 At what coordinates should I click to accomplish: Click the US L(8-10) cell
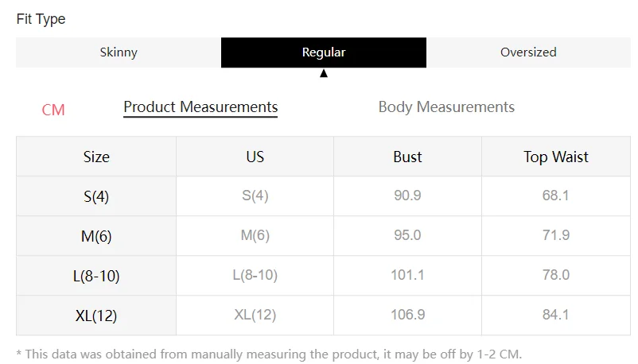coord(255,275)
